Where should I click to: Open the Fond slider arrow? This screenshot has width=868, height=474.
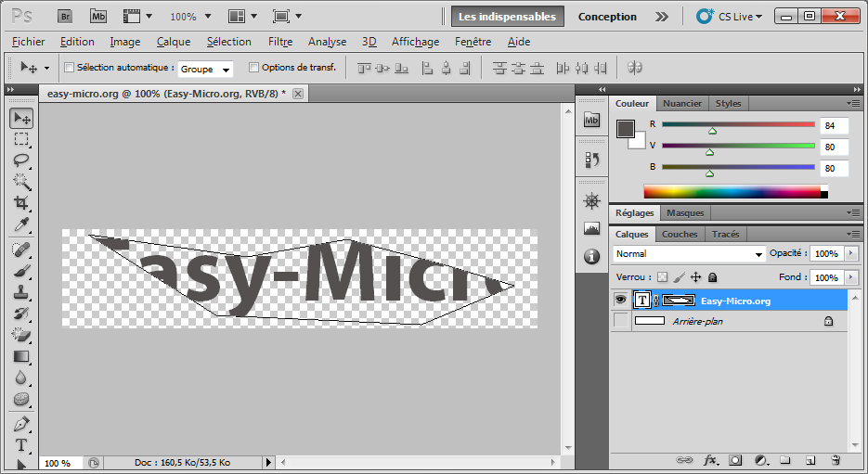pos(851,277)
